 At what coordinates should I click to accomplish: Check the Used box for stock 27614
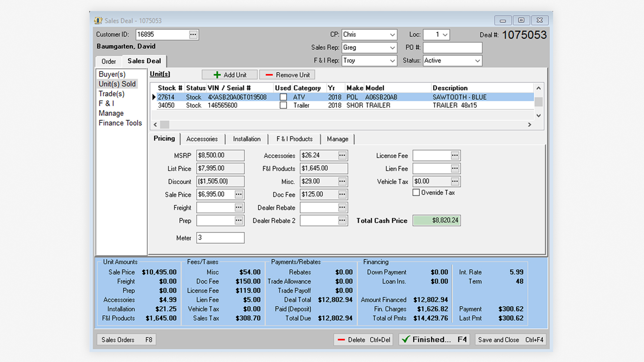(x=283, y=97)
